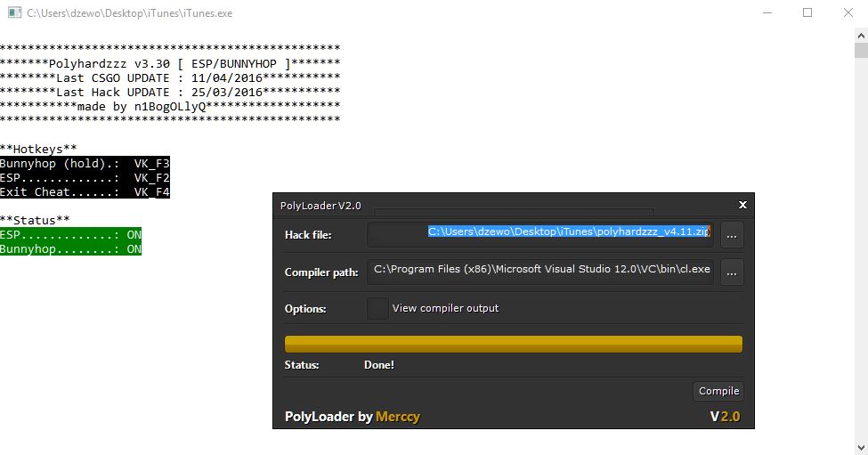The height and width of the screenshot is (455, 868).
Task: Click the 'Done!' status text
Action: click(379, 365)
